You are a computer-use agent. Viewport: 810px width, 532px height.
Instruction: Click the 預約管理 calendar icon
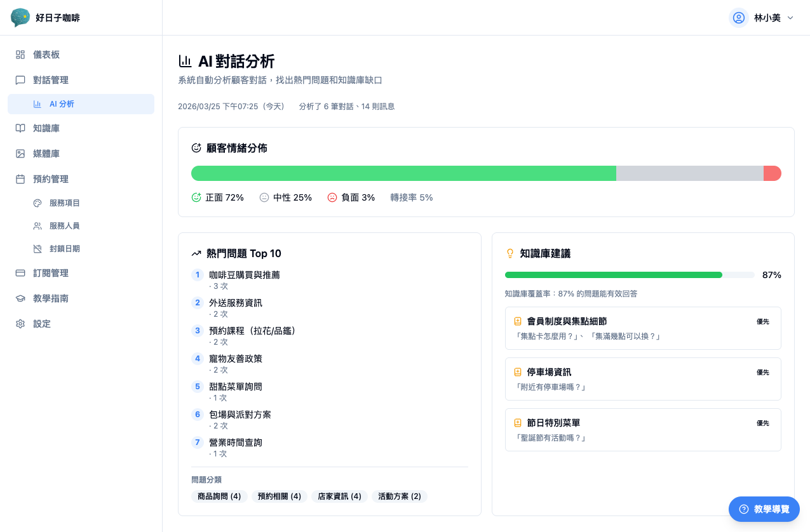[x=20, y=178]
